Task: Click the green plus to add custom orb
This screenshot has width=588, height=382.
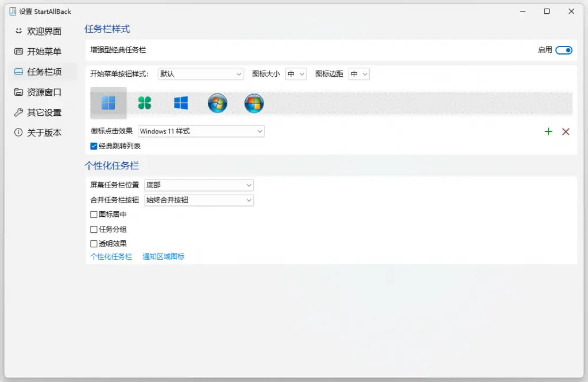Action: (548, 131)
